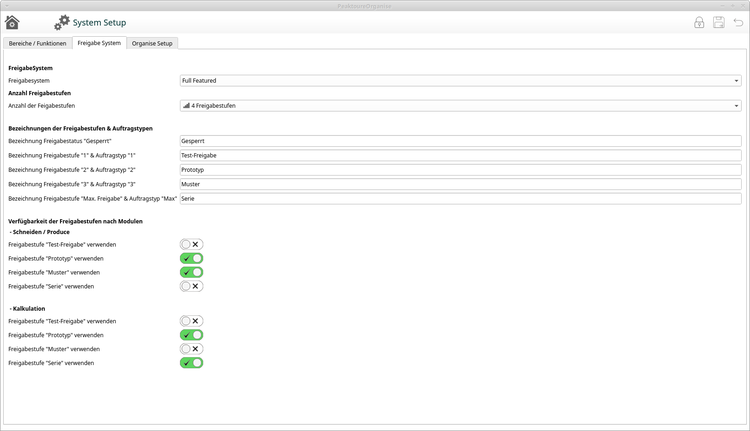Click the label Bezeichnung Freigabestatus "Gesperrt"
The height and width of the screenshot is (431, 750).
pyautogui.click(x=60, y=141)
